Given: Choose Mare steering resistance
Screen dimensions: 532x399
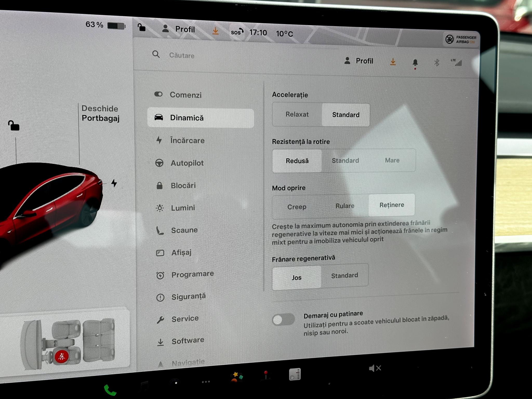Looking at the screenshot, I should tap(392, 160).
